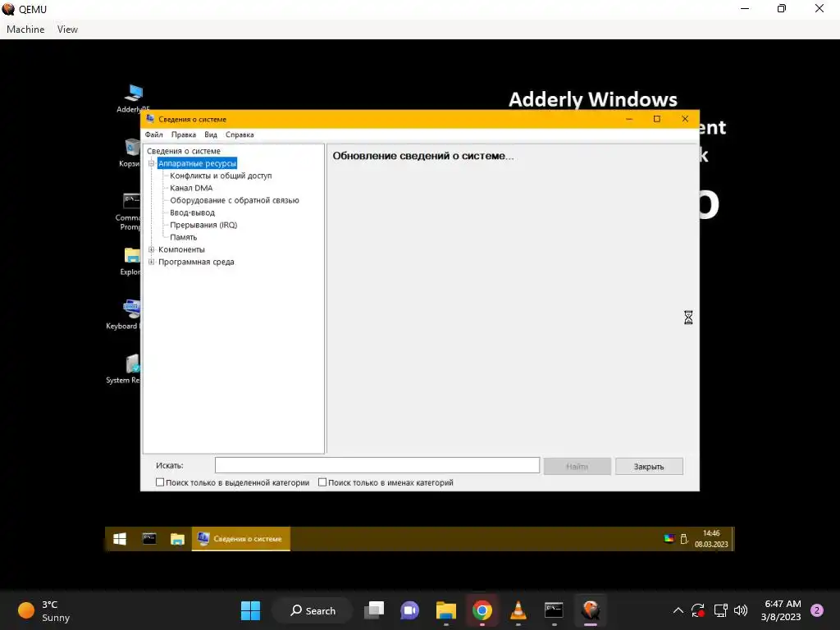Select Компоненты label in tree
This screenshot has height=630, width=840.
(181, 249)
